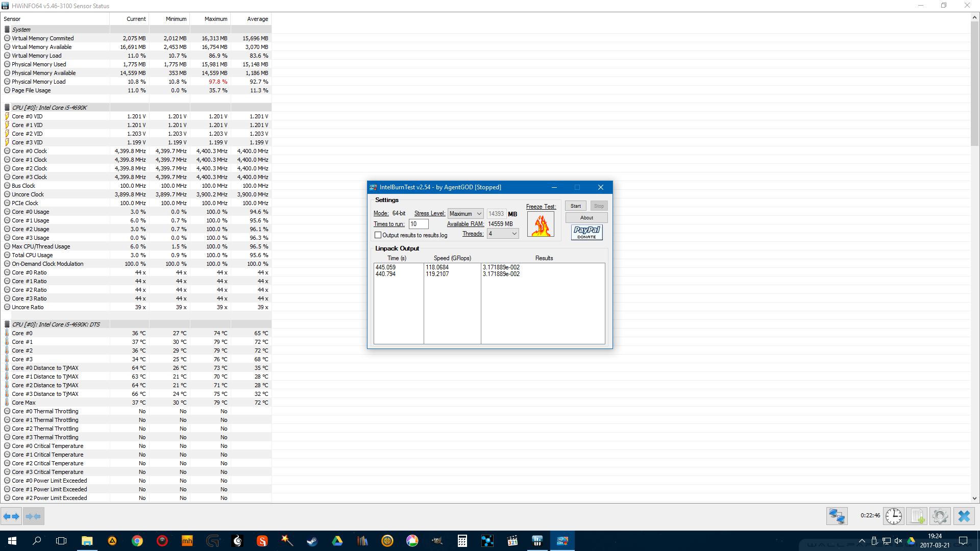
Task: Click the 119.2107 GFlops speed entry
Action: (437, 274)
